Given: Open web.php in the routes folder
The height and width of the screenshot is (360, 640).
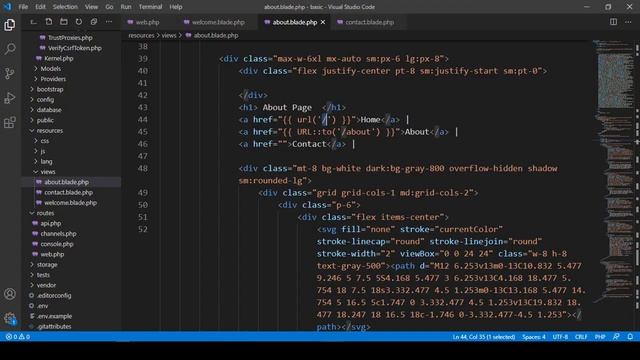Looking at the screenshot, I should 52,254.
